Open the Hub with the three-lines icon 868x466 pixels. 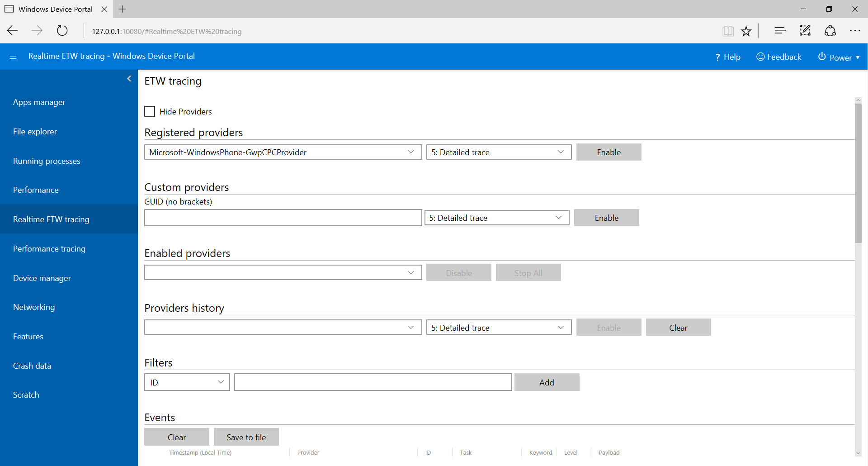click(x=780, y=31)
